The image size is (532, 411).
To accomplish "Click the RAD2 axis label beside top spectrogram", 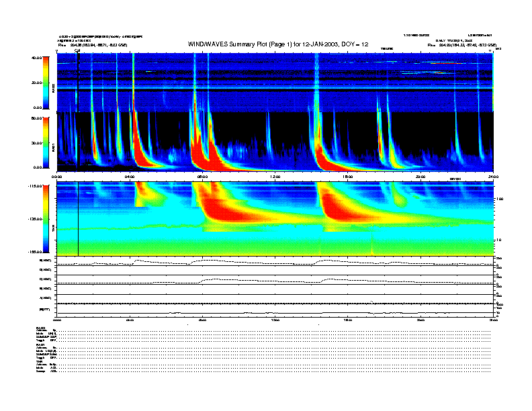I will click(53, 89).
